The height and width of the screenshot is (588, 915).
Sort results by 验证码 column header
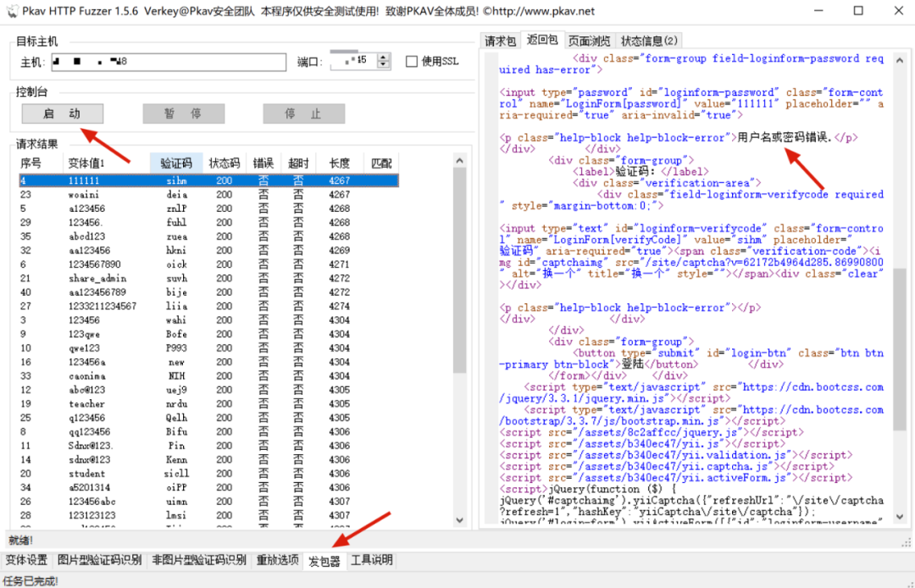(x=176, y=164)
